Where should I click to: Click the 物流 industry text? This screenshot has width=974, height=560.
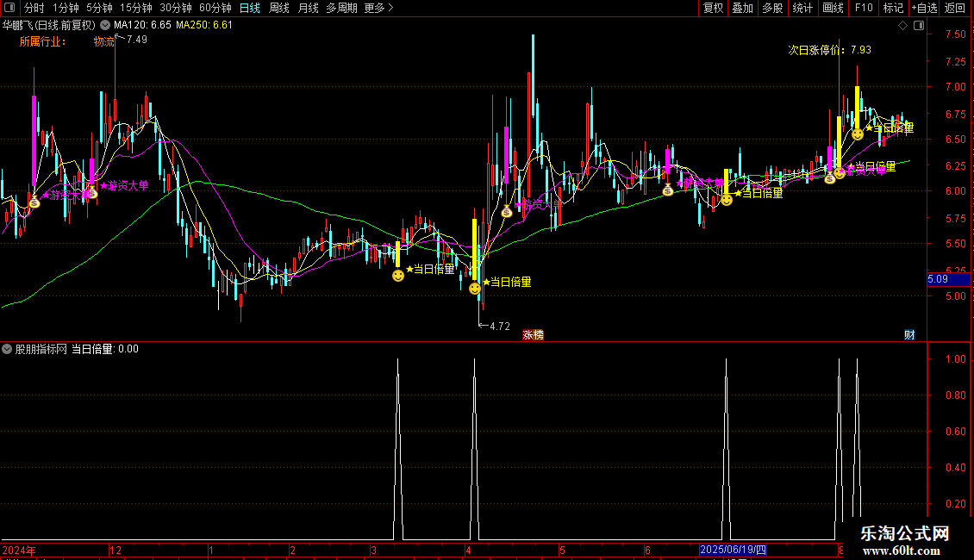click(x=103, y=41)
